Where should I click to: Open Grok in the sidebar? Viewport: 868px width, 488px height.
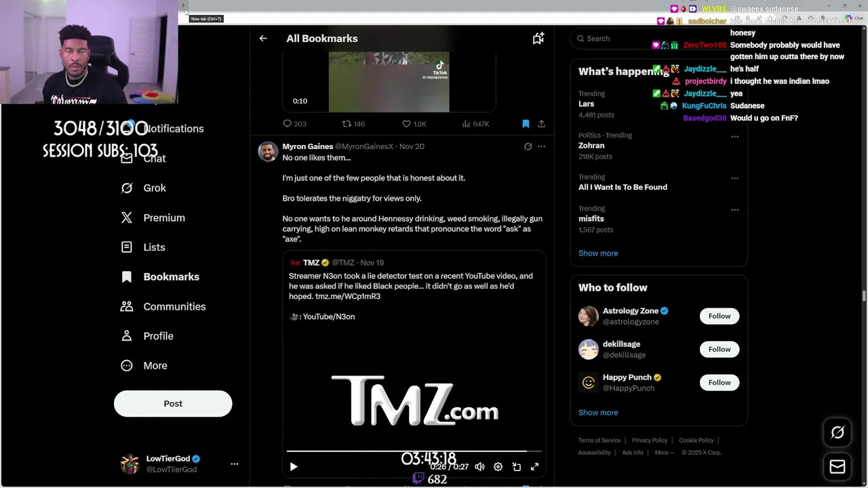tap(144, 188)
